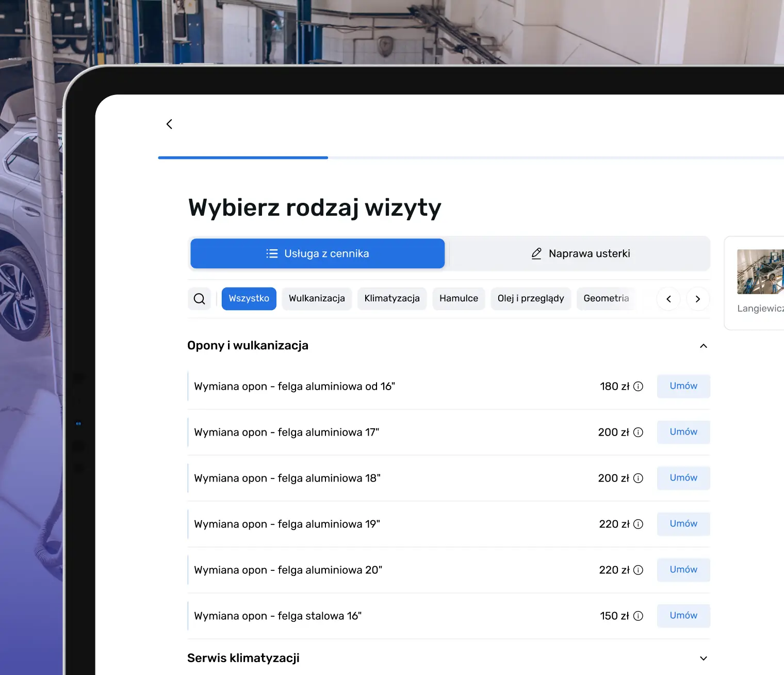This screenshot has width=784, height=675.
Task: Collapse the Opony i wulkanizacja section
Action: (x=703, y=346)
